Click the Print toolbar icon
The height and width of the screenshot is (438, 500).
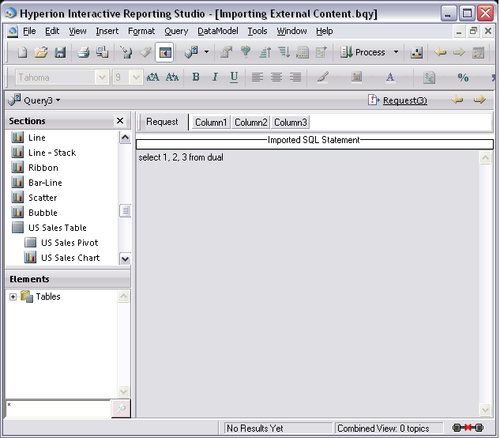(83, 52)
